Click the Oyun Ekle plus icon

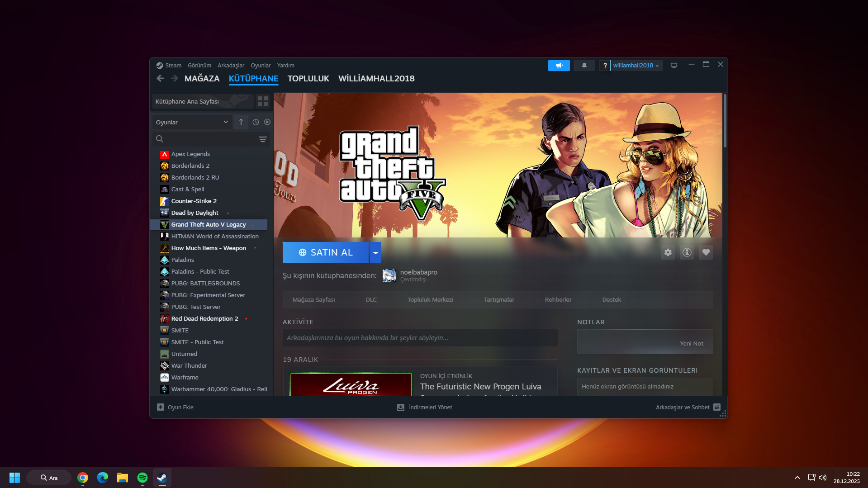click(x=161, y=407)
